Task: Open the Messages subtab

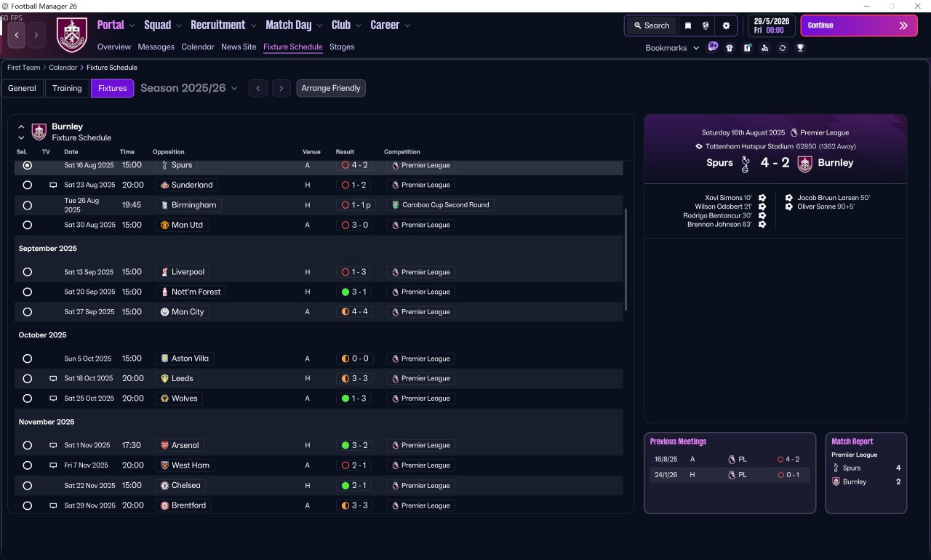Action: 156,47
